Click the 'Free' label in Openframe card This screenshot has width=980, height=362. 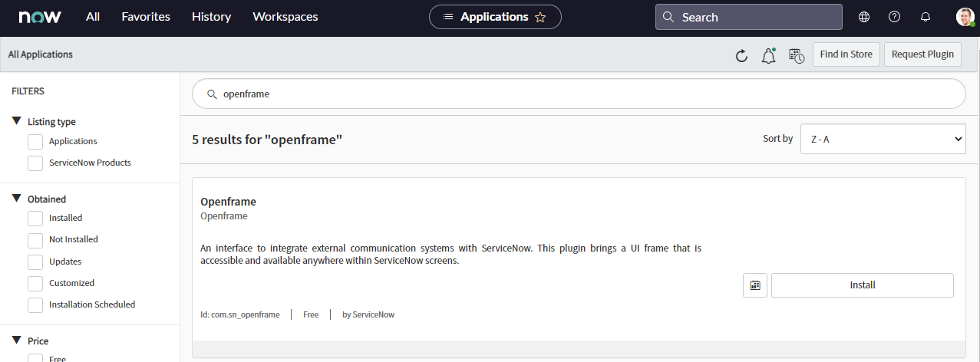pyautogui.click(x=311, y=314)
